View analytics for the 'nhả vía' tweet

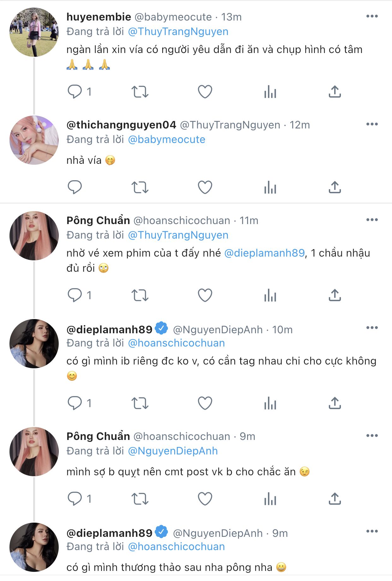pos(270,187)
